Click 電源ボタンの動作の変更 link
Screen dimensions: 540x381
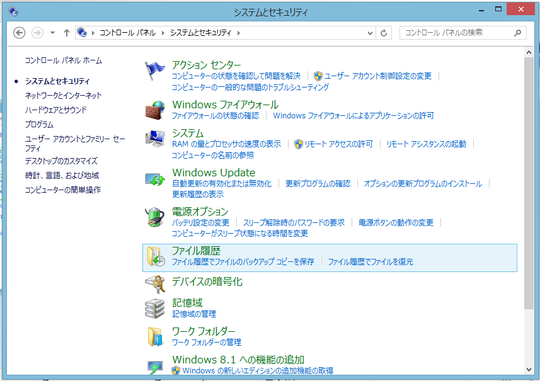click(396, 223)
